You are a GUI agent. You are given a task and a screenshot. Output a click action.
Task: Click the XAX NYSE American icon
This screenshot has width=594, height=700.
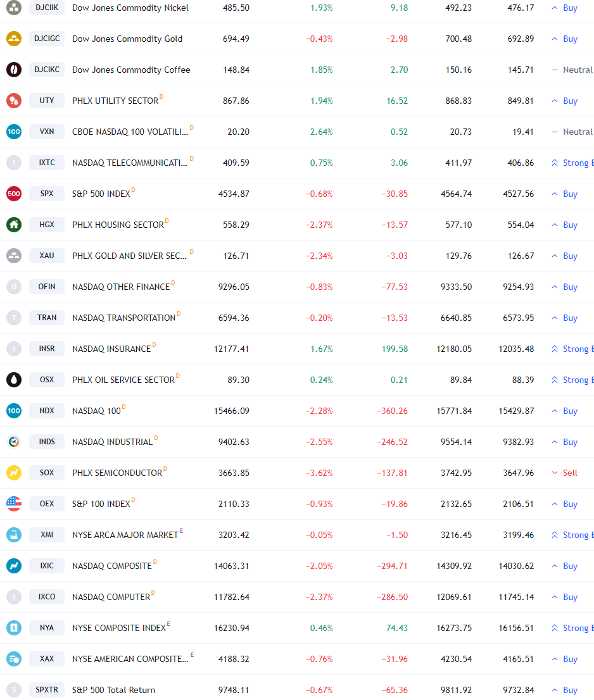click(x=14, y=659)
